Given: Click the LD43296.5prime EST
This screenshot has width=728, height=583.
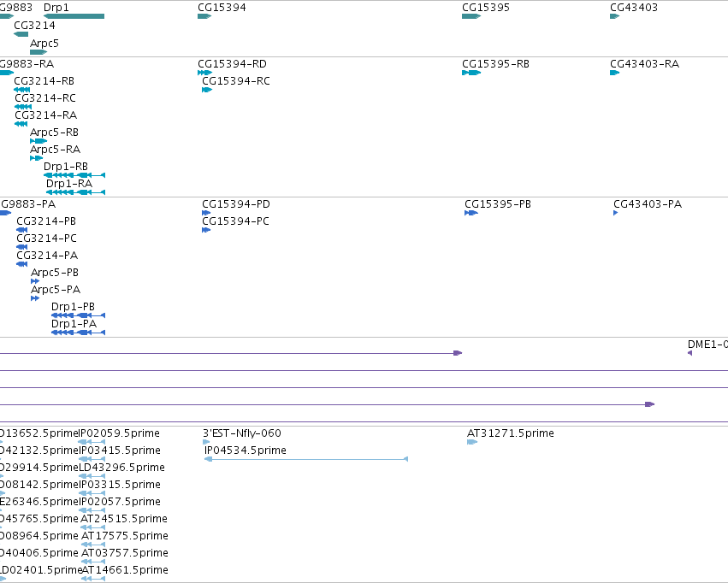Looking at the screenshot, I should coord(92,476).
